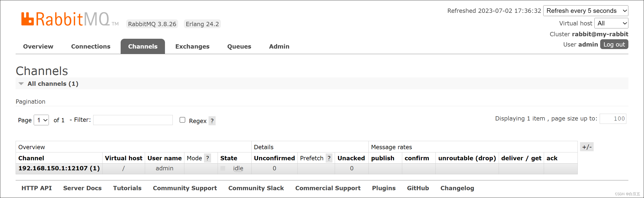Switch to the Queues tab
644x198 pixels.
coord(239,47)
